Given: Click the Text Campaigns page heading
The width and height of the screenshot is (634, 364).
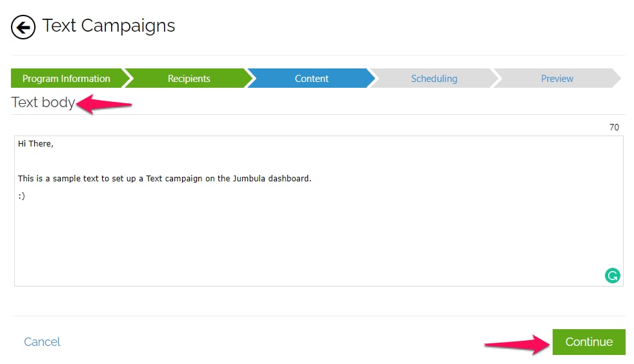Looking at the screenshot, I should click(108, 26).
